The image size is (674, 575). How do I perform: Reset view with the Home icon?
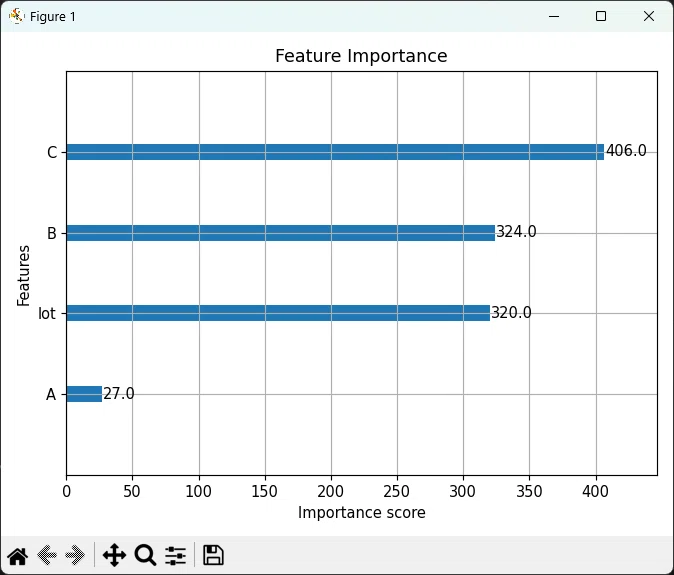(18, 556)
